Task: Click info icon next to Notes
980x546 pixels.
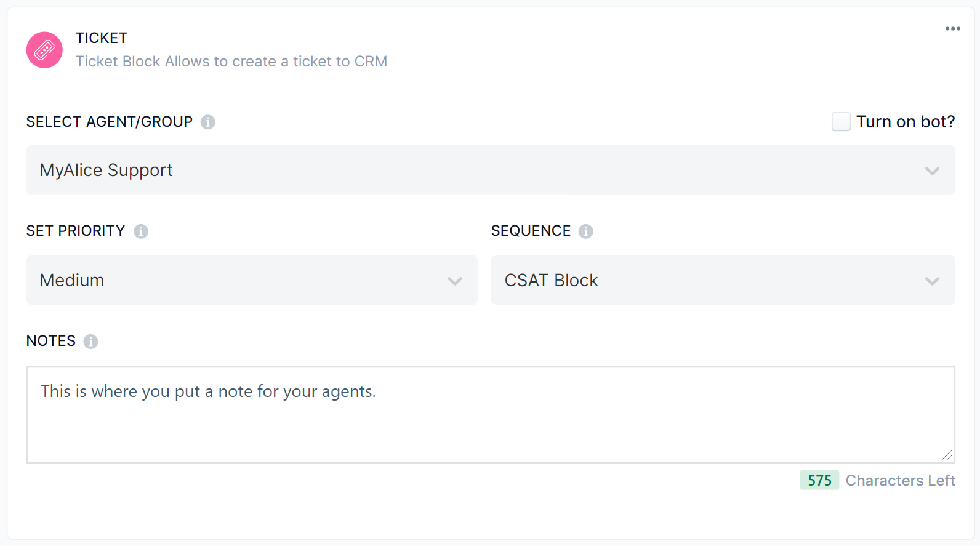Action: coord(90,341)
